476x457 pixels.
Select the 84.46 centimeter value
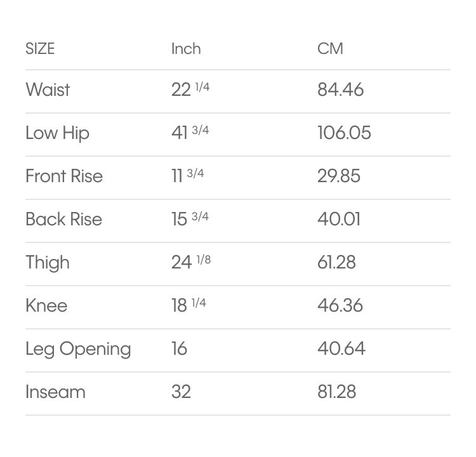(x=341, y=89)
